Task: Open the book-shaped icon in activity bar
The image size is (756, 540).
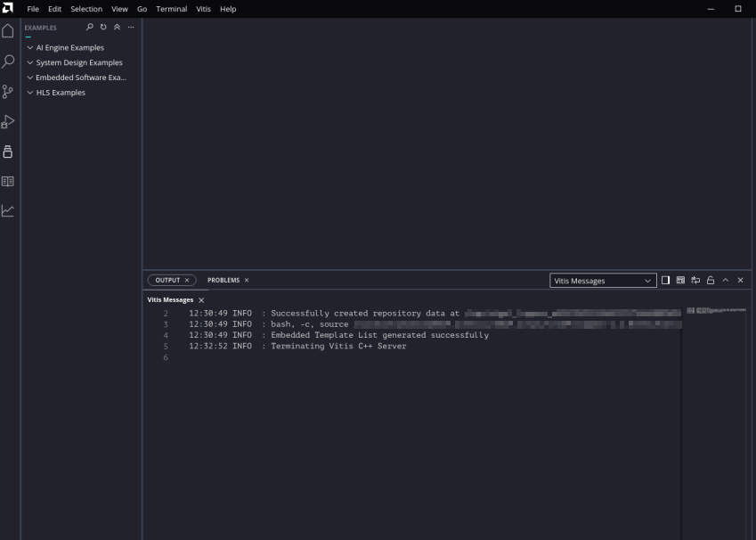Action: pyautogui.click(x=9, y=181)
